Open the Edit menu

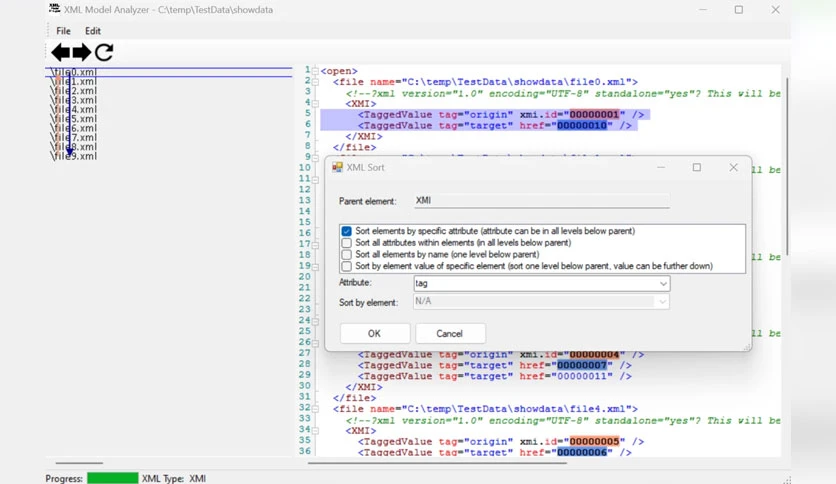click(93, 31)
